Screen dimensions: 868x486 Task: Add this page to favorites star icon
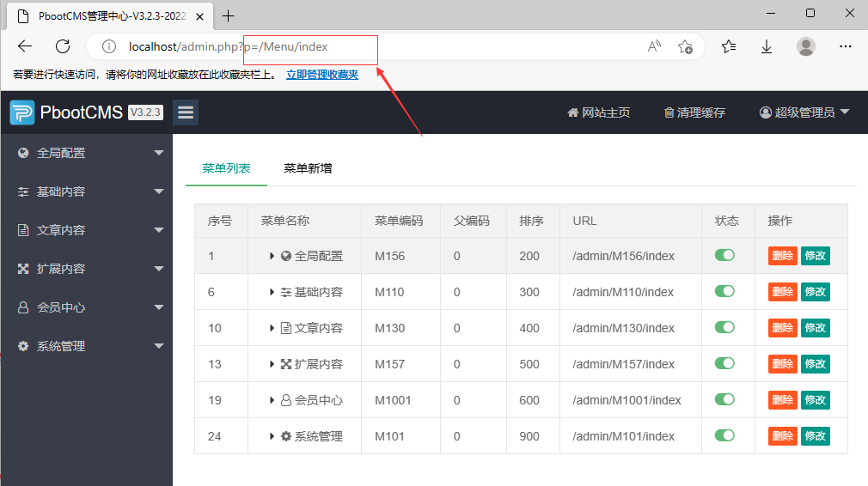coord(685,46)
